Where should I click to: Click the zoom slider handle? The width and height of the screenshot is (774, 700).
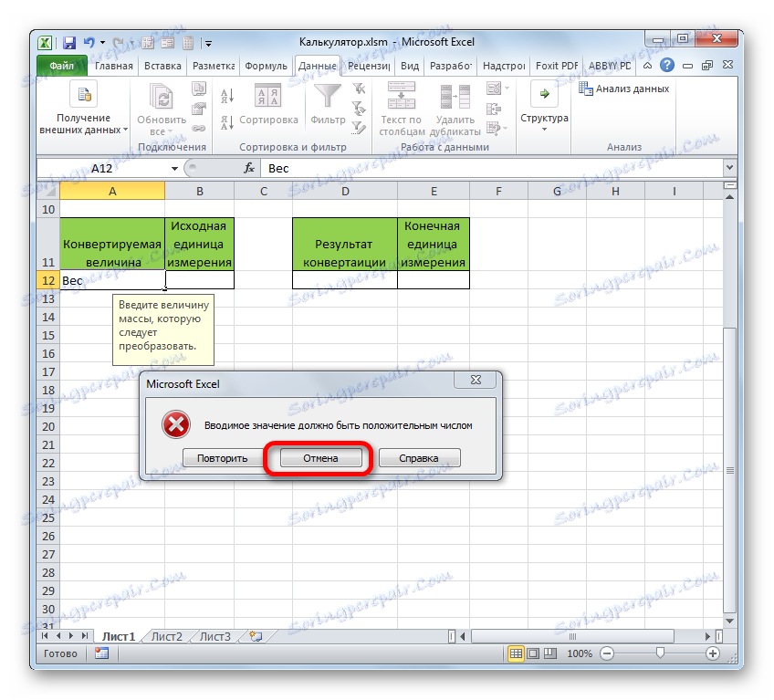coord(660,653)
